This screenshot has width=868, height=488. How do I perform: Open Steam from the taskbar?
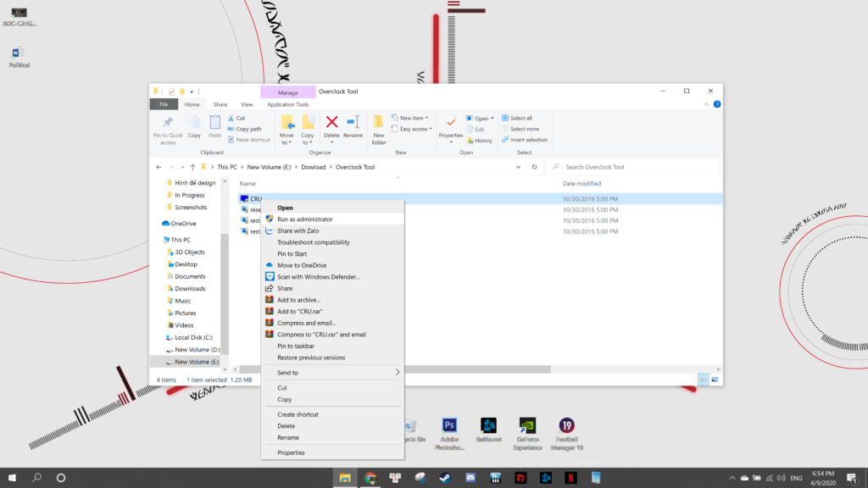coord(445,478)
